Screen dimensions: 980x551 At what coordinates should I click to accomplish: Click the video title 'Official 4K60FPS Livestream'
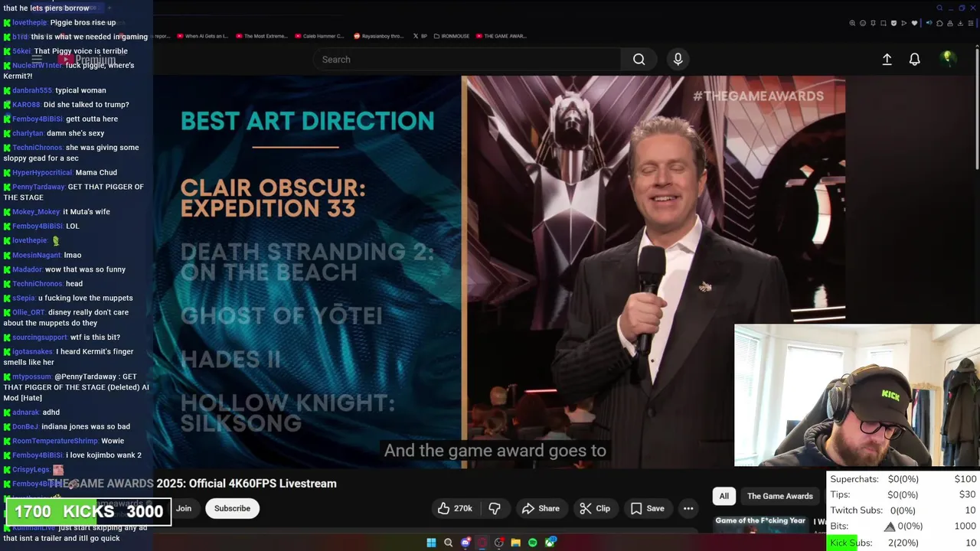[x=263, y=484]
